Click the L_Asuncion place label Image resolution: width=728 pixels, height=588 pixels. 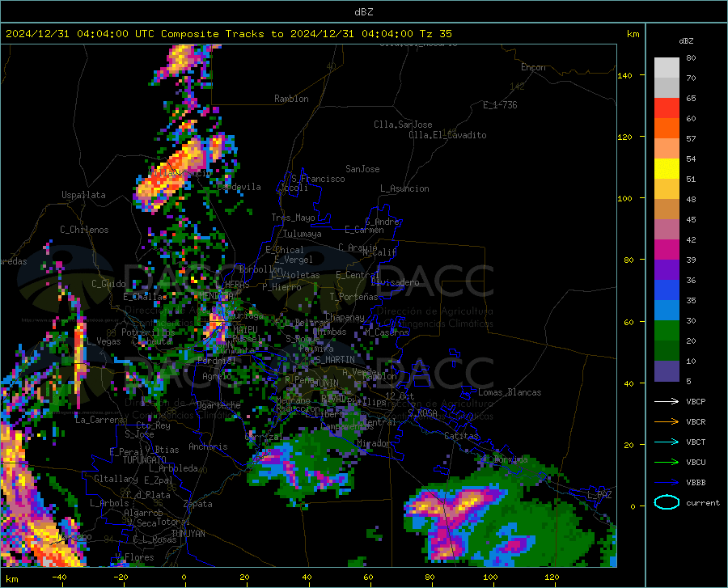(x=404, y=188)
